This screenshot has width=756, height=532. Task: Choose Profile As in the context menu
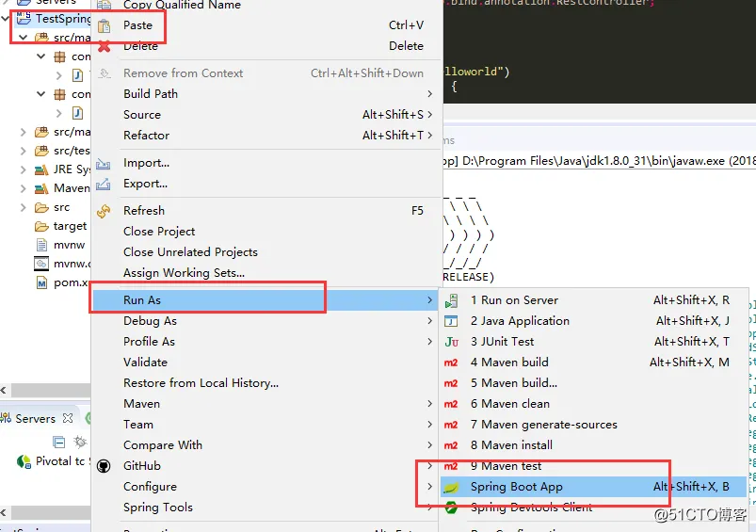[266, 342]
